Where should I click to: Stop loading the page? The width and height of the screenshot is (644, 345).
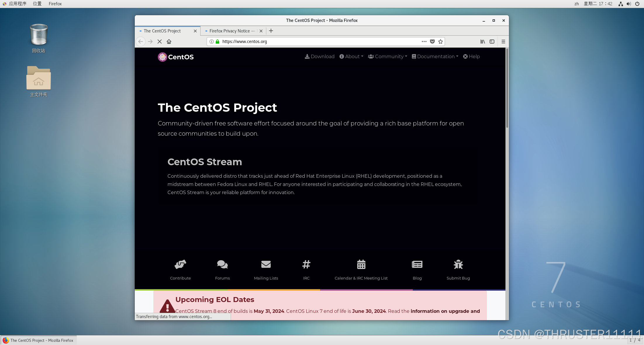coord(160,42)
